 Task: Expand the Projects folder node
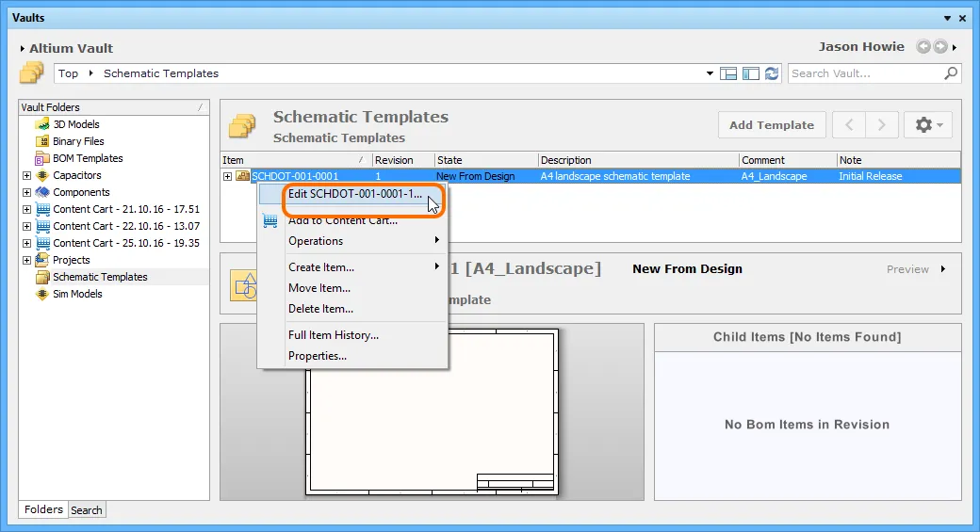pyautogui.click(x=27, y=260)
